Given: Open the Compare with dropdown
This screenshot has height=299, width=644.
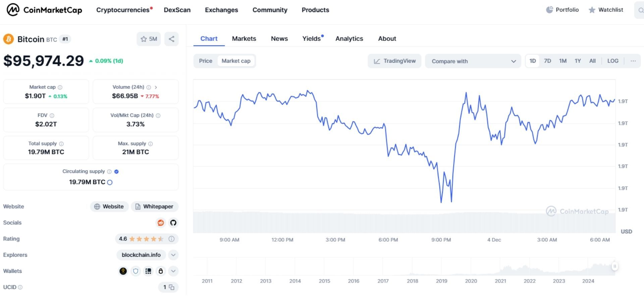Looking at the screenshot, I should 473,61.
